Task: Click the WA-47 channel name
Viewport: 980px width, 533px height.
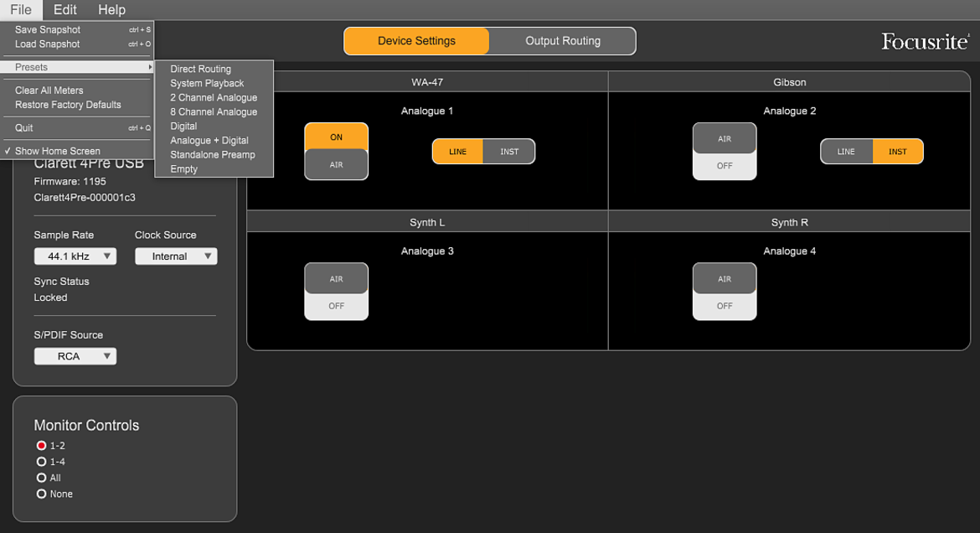Action: [x=427, y=82]
